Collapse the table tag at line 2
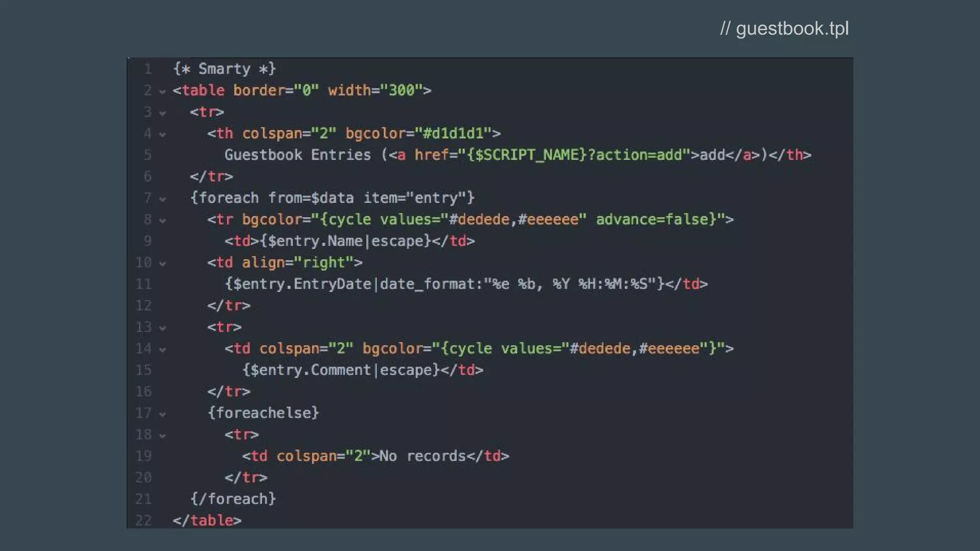 point(163,91)
